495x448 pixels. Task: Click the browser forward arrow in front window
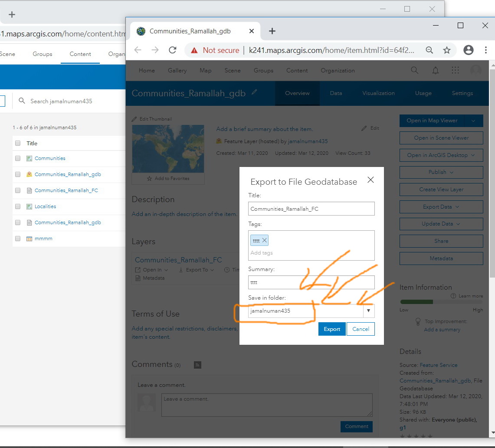pos(155,50)
